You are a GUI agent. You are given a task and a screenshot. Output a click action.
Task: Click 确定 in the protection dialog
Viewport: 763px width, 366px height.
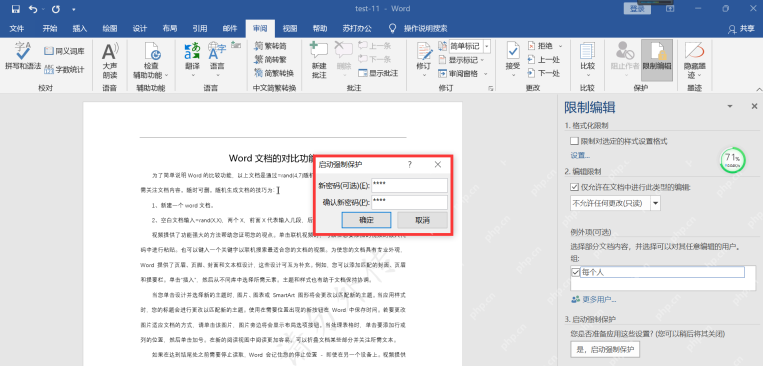[366, 220]
